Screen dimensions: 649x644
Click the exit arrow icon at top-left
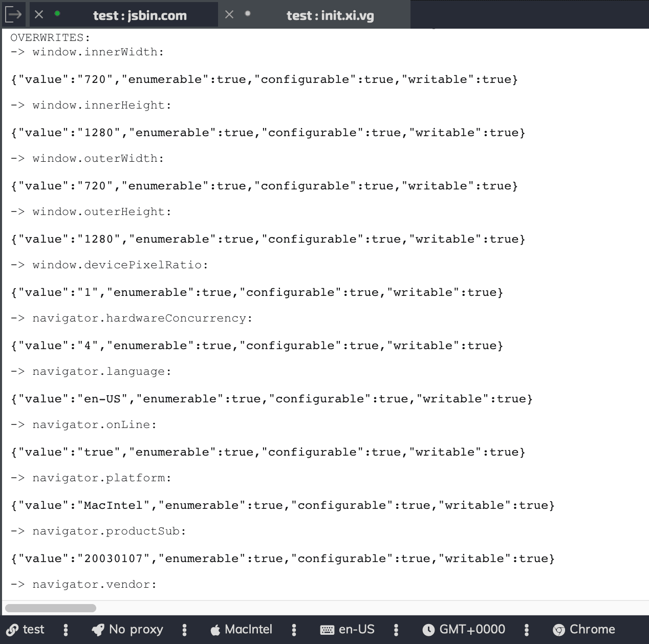pyautogui.click(x=13, y=15)
